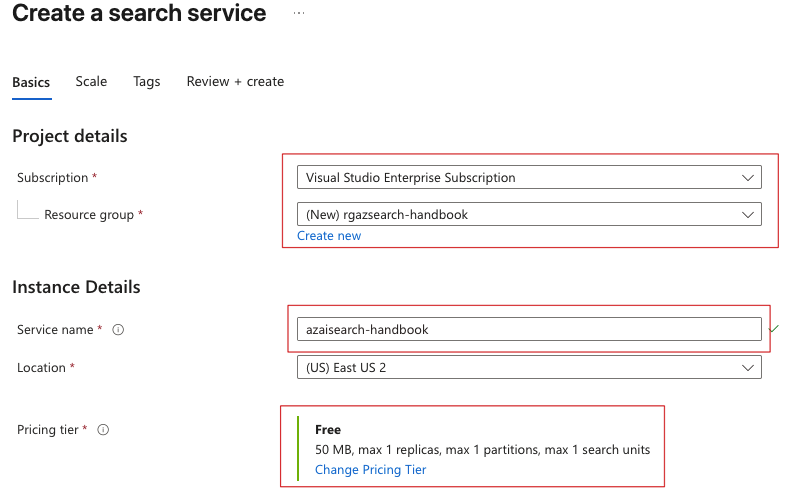Image resolution: width=812 pixels, height=498 pixels.
Task: Click the Create a search service title
Action: (x=139, y=13)
